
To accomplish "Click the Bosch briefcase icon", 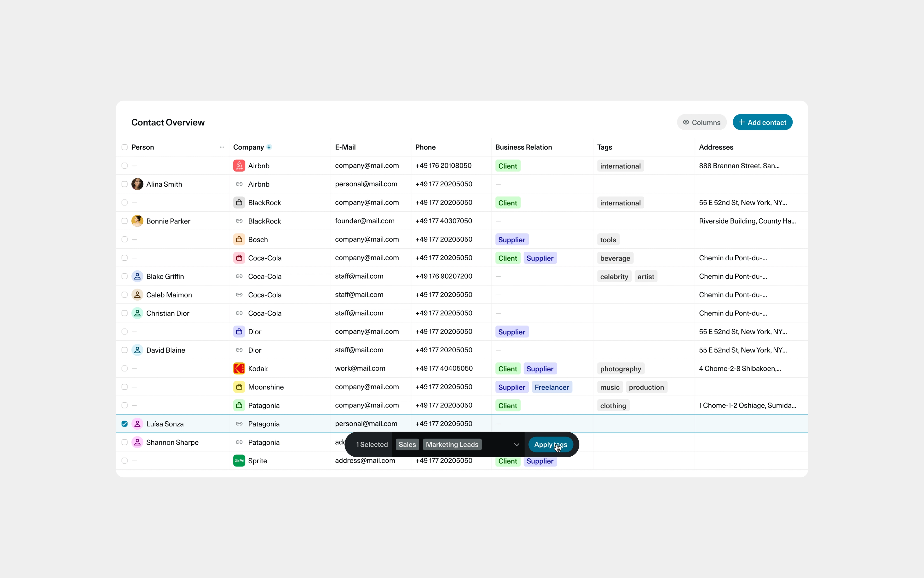I will (x=239, y=239).
